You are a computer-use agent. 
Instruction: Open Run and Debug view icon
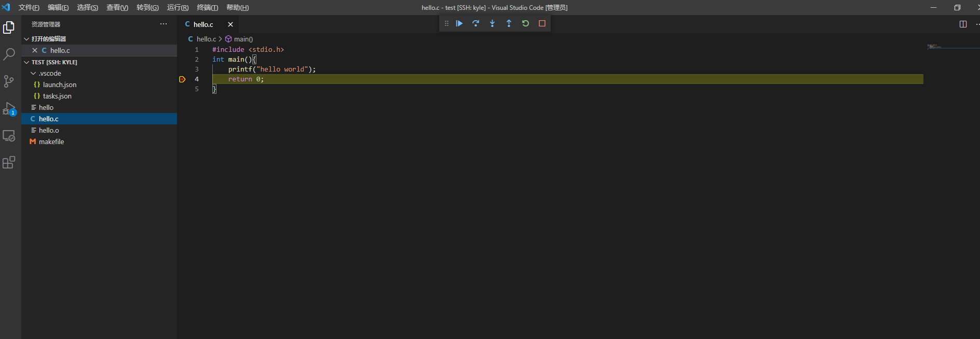tap(9, 108)
